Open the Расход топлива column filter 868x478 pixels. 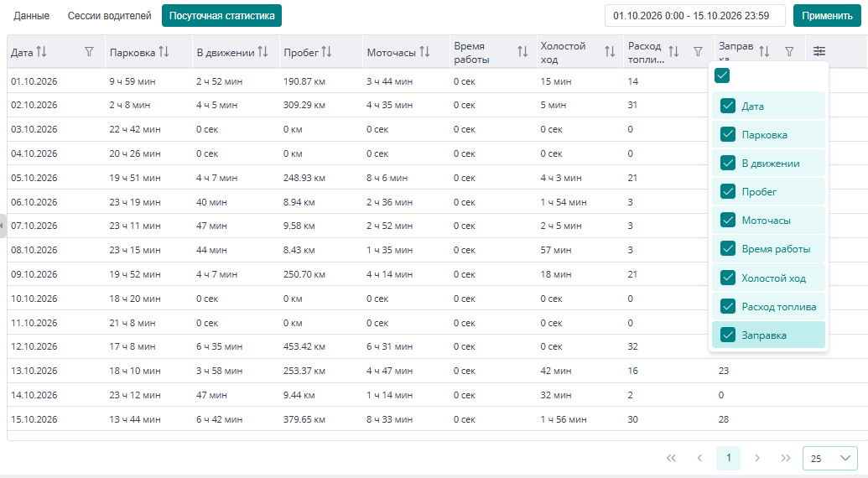(698, 52)
